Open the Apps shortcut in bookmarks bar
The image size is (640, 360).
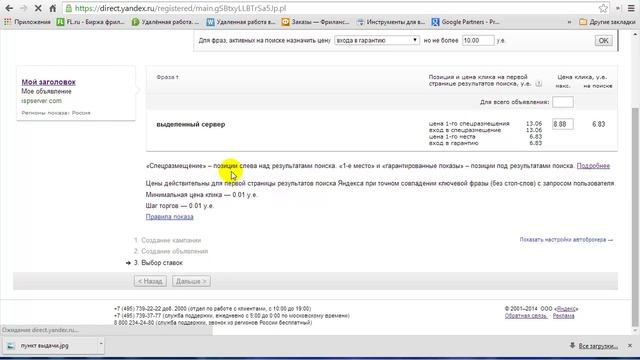(27, 22)
